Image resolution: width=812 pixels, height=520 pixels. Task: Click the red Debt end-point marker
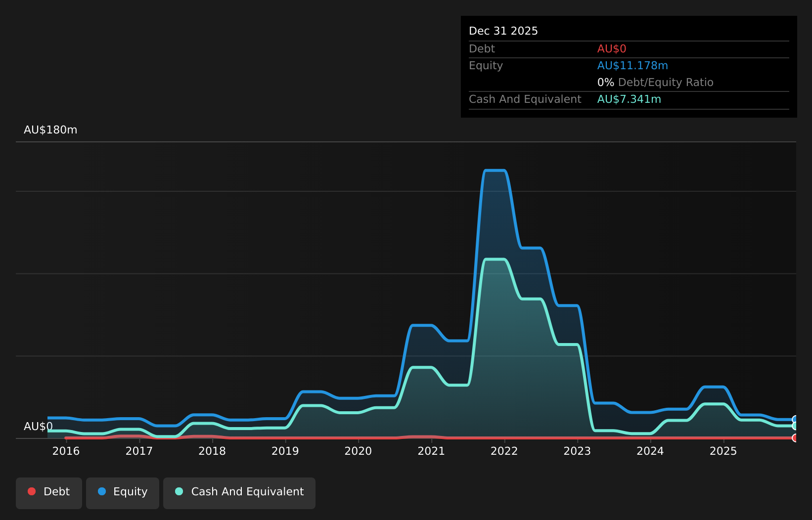pyautogui.click(x=795, y=438)
